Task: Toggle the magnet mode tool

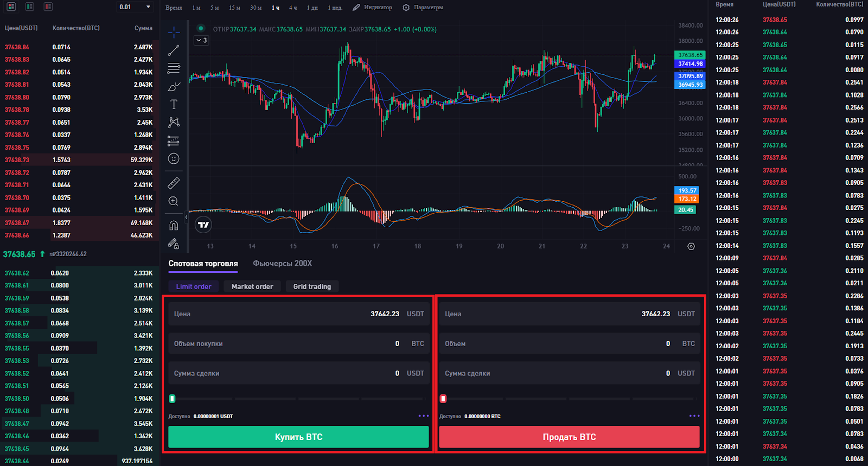Action: point(174,225)
